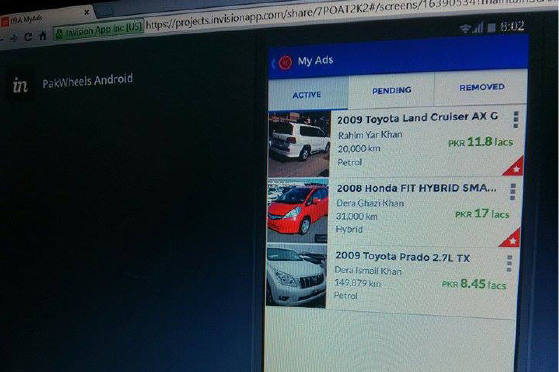Select the Hybrid fuel type text
This screenshot has width=559, height=372.
tap(349, 229)
